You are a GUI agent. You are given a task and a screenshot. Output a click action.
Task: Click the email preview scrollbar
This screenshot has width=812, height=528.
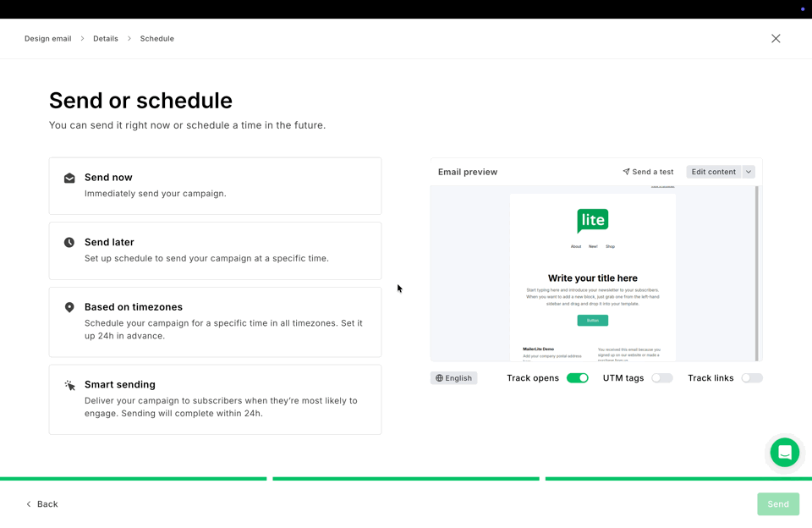756,273
